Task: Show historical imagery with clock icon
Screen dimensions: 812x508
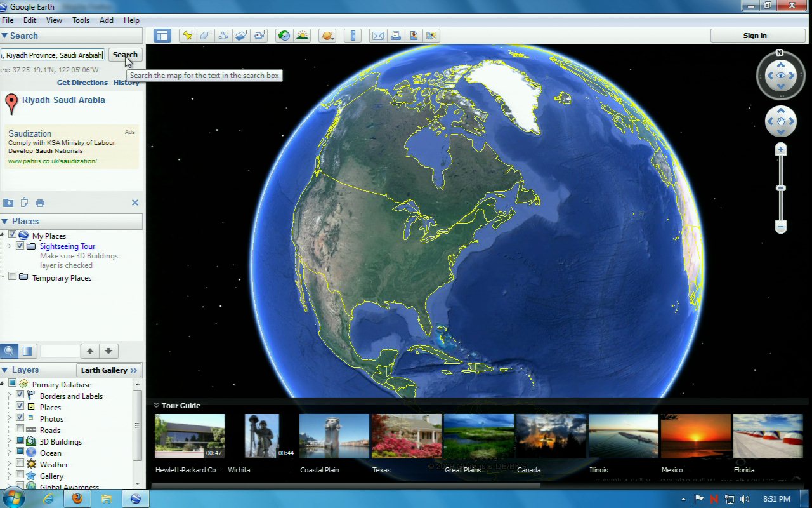Action: pos(284,36)
